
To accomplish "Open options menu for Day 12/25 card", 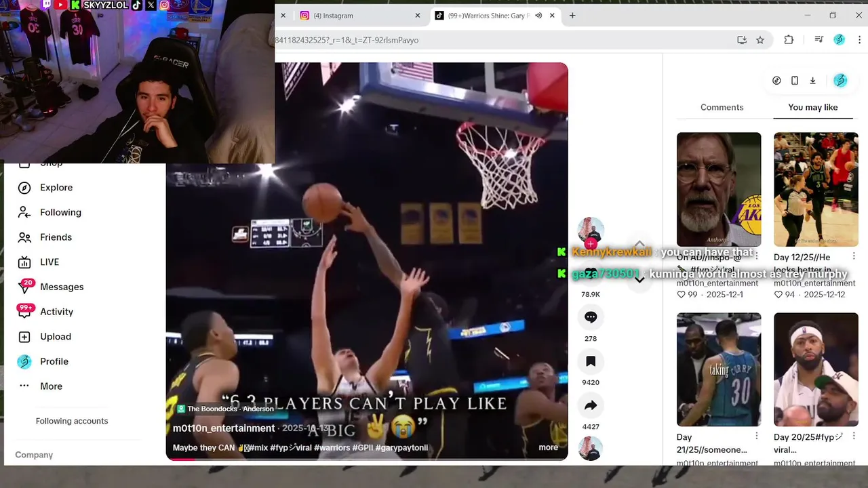I will coord(854,256).
